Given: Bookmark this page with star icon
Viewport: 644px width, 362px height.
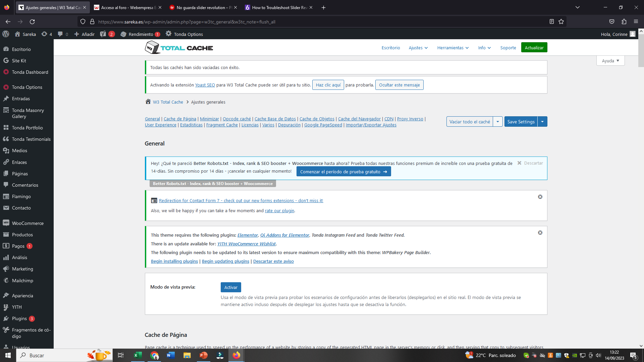Looking at the screenshot, I should click(x=561, y=22).
